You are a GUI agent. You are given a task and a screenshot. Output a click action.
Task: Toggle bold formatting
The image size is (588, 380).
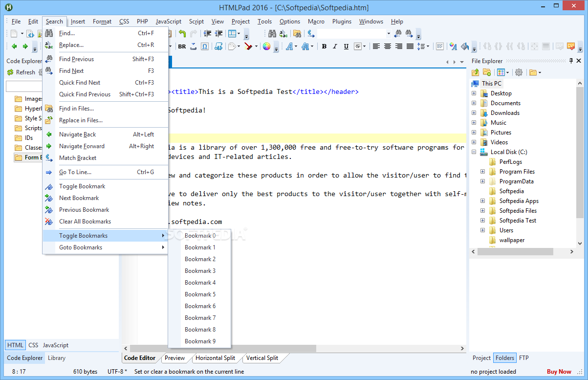click(324, 46)
